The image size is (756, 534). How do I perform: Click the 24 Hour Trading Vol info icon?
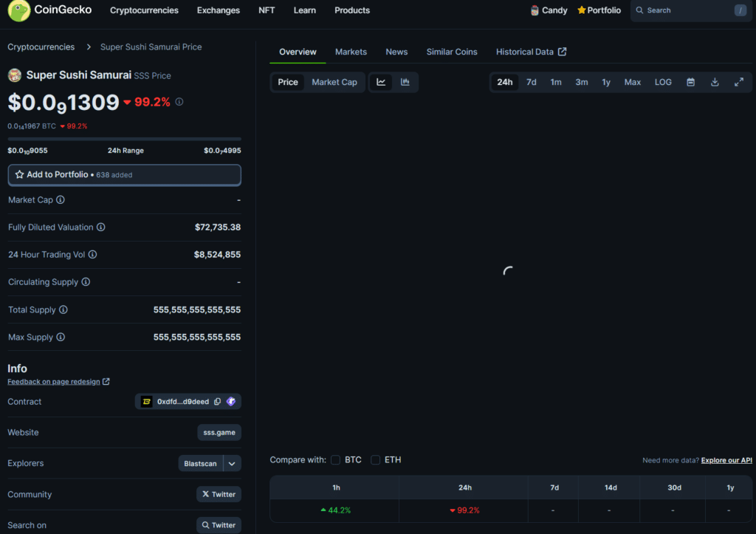coord(92,255)
